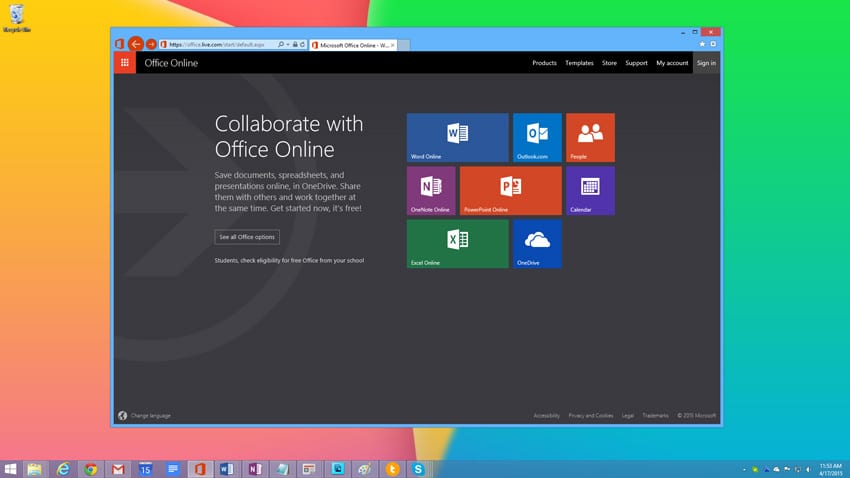850x478 pixels.
Task: Open the Templates menu
Action: point(579,63)
